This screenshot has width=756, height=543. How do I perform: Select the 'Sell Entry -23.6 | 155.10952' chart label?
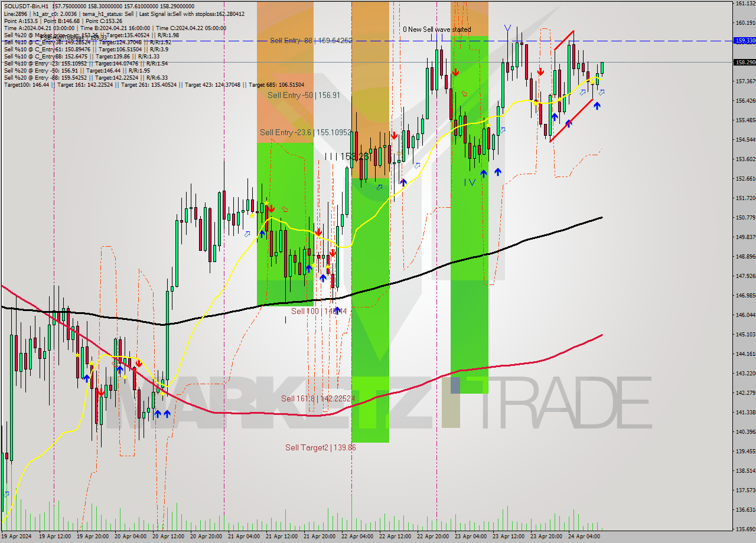305,132
